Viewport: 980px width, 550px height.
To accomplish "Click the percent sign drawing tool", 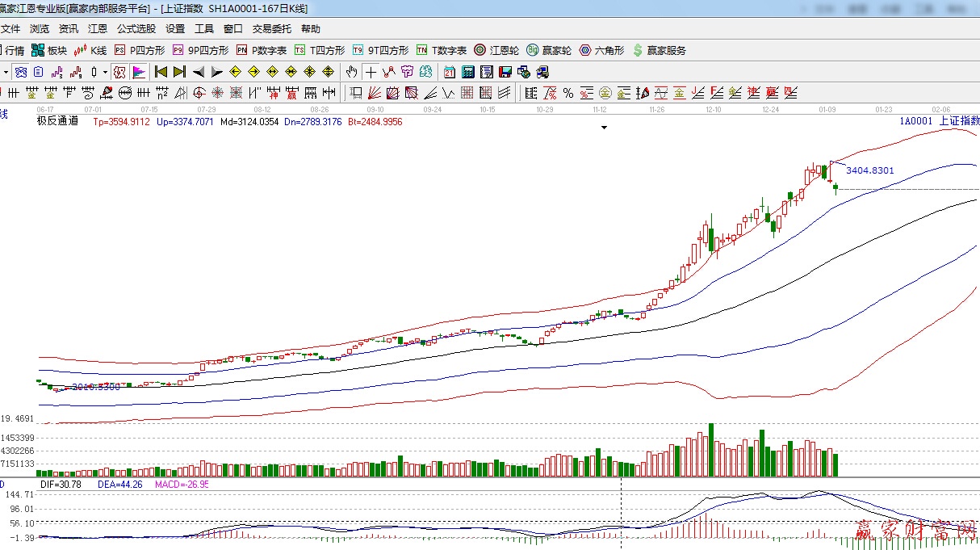I will coord(567,93).
